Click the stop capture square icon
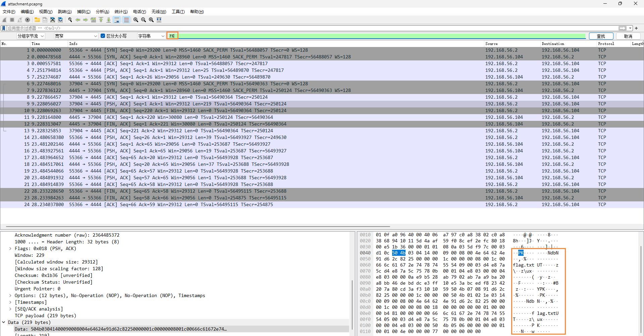The image size is (644, 336). [x=12, y=20]
